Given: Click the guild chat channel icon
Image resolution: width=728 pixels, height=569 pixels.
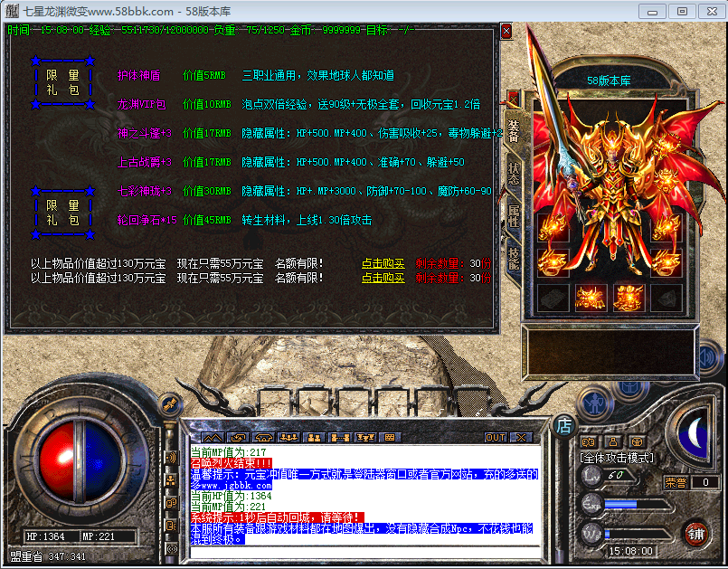Looking at the screenshot, I should click(171, 526).
